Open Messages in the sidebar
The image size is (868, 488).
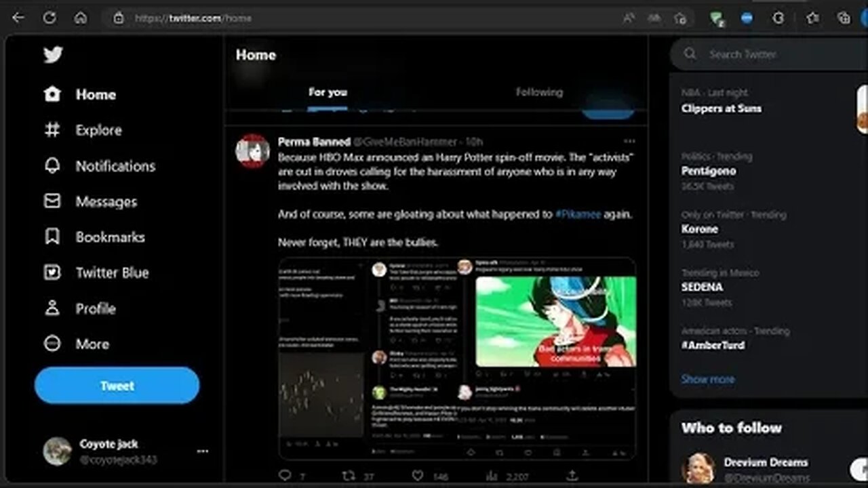[x=90, y=202]
